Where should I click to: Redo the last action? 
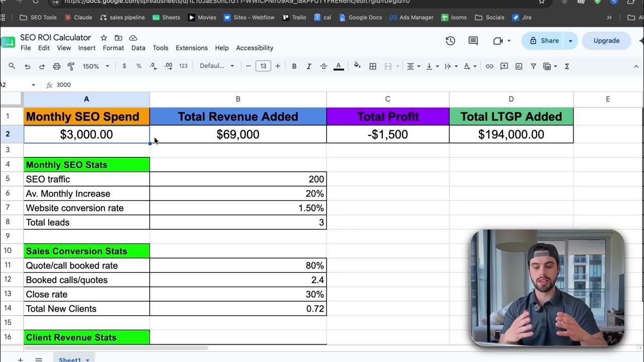(42, 66)
